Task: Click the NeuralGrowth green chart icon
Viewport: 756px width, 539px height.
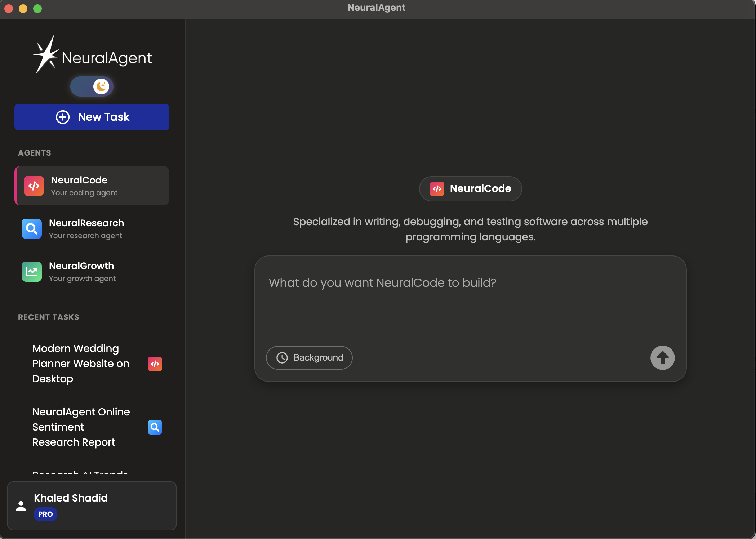Action: 32,272
